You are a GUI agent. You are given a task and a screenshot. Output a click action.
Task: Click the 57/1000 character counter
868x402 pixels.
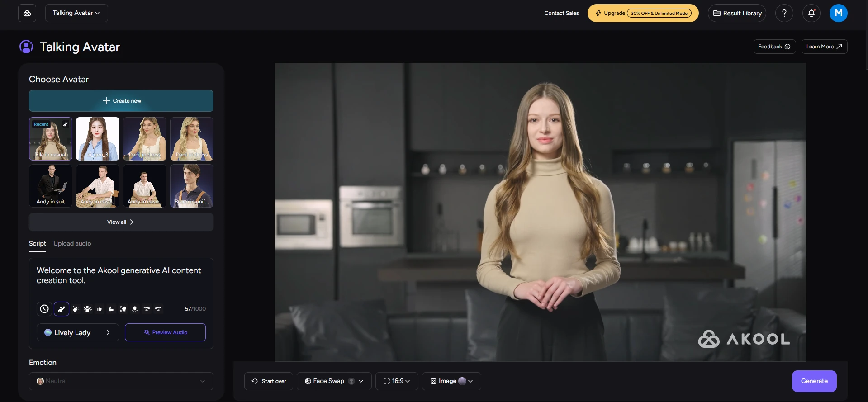pyautogui.click(x=195, y=309)
